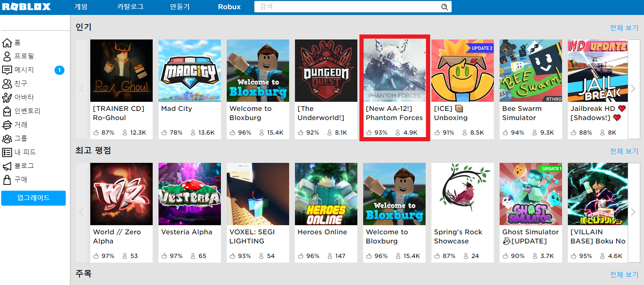This screenshot has height=285, width=644.
Task: Open the Robux menu in top bar
Action: click(x=229, y=7)
